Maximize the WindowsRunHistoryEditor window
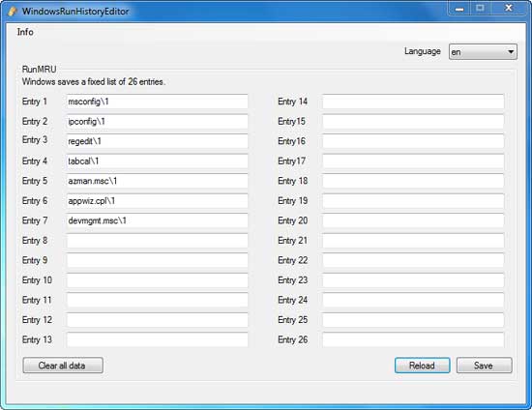 coord(480,9)
